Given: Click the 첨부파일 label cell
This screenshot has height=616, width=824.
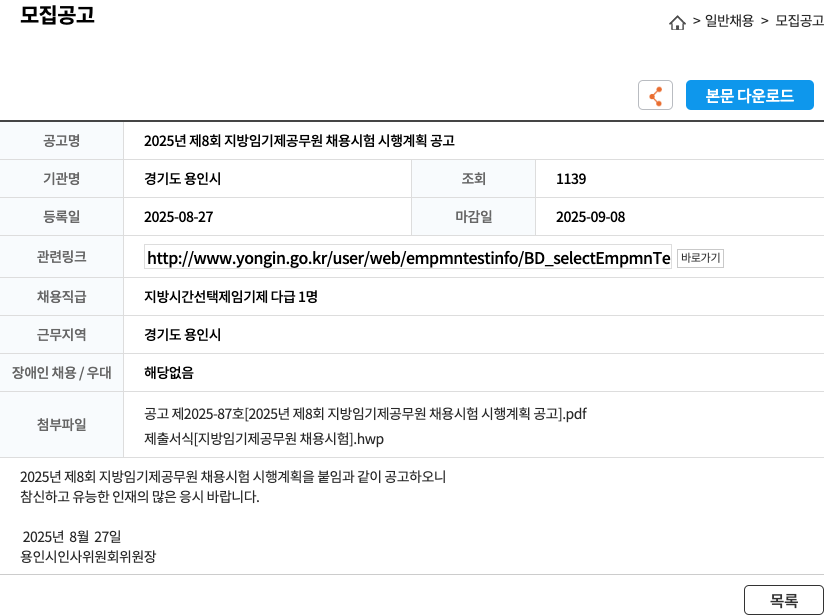Looking at the screenshot, I should pos(61,425).
